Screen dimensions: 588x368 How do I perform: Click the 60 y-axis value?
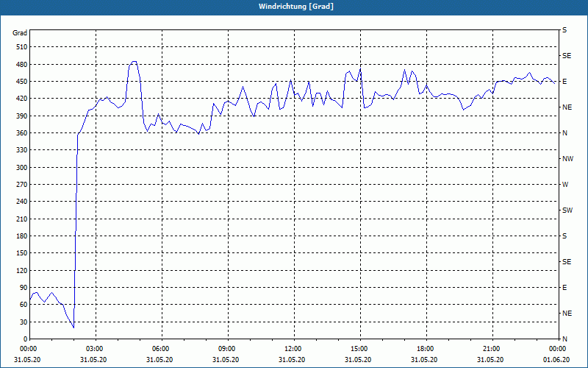coord(24,305)
